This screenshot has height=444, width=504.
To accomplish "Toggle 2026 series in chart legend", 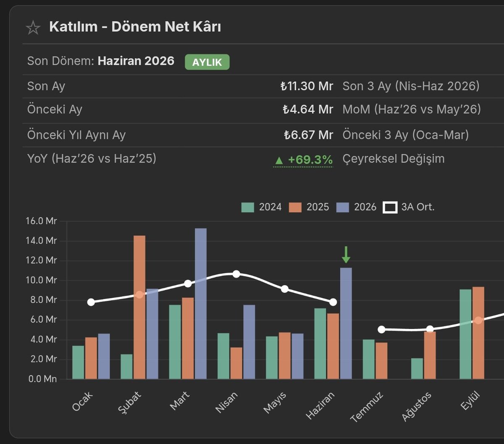I will (356, 207).
